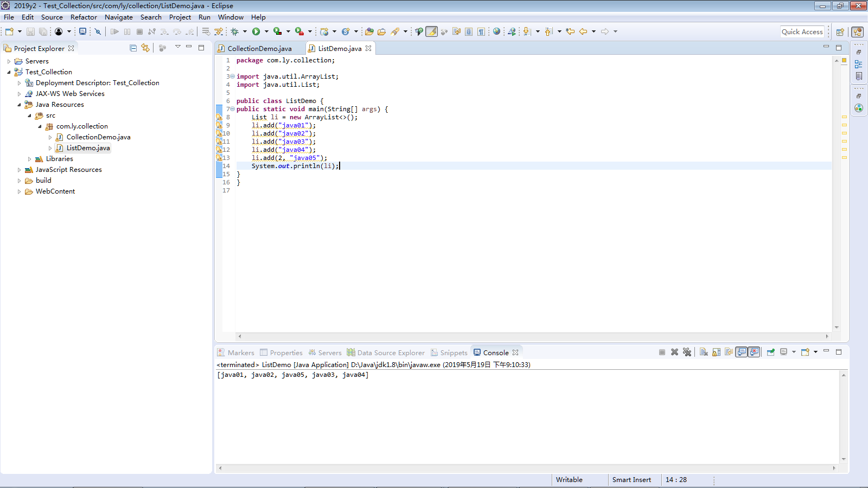Open Project Explorer View Menu triangle

177,47
